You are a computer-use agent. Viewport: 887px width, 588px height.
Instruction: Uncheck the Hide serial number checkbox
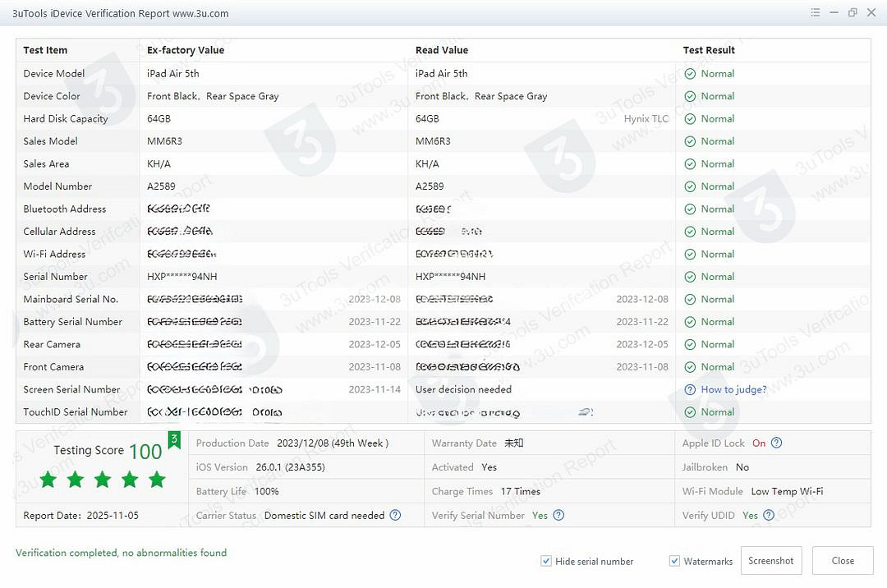545,561
